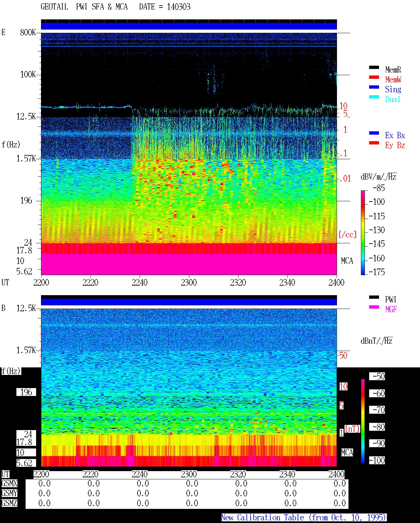This screenshot has height=523, width=420.
Task: Select the "GSMX" row label
Action: pyautogui.click(x=9, y=483)
